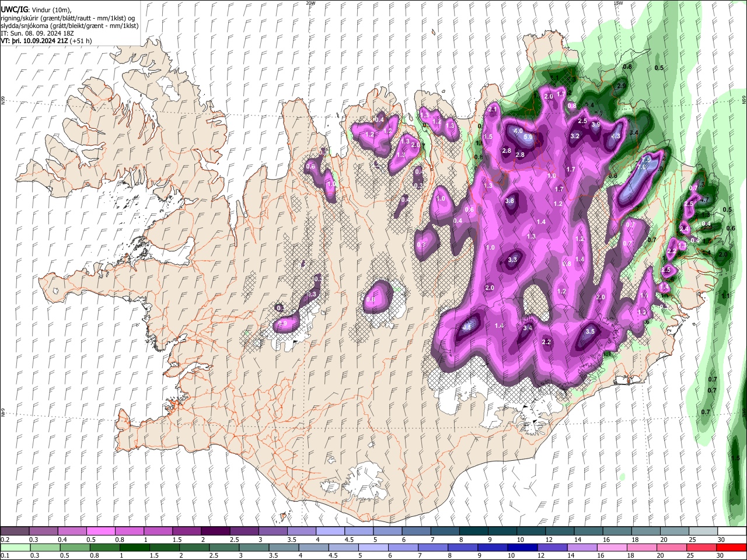This screenshot has width=747, height=560.
Task: Pick darkest green rain swatch between 1 and 1.5
Action: pos(134,547)
